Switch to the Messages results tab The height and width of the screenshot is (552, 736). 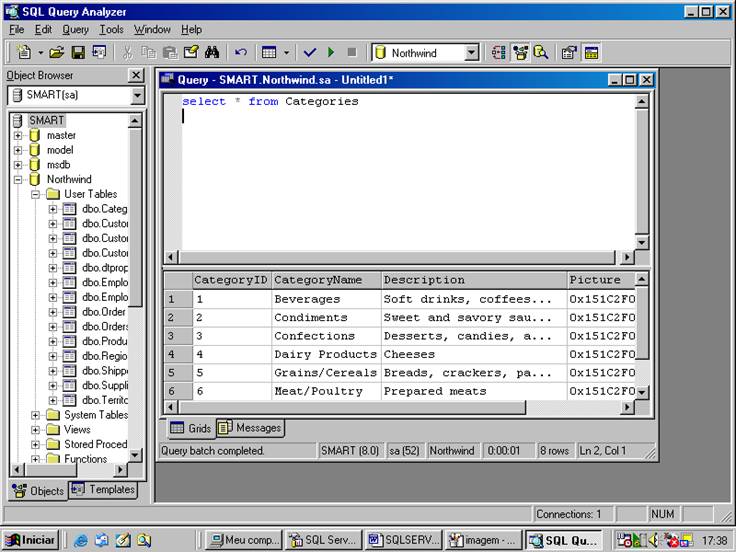coord(250,428)
